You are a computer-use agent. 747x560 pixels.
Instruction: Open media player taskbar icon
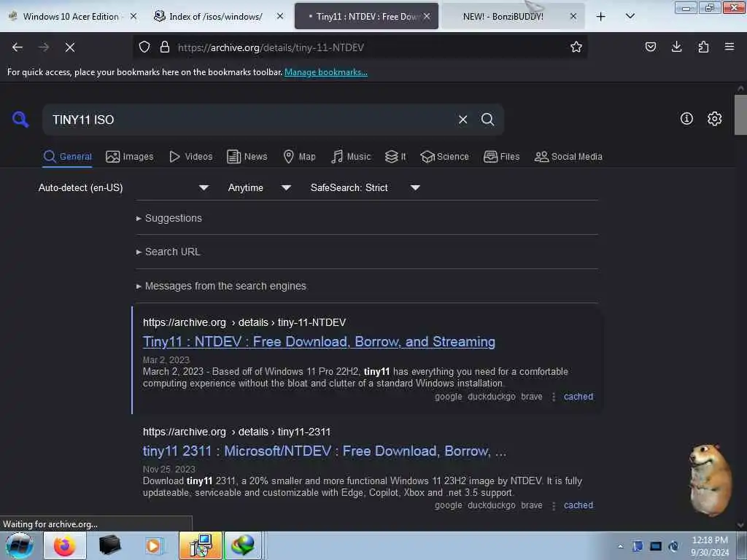tap(153, 545)
